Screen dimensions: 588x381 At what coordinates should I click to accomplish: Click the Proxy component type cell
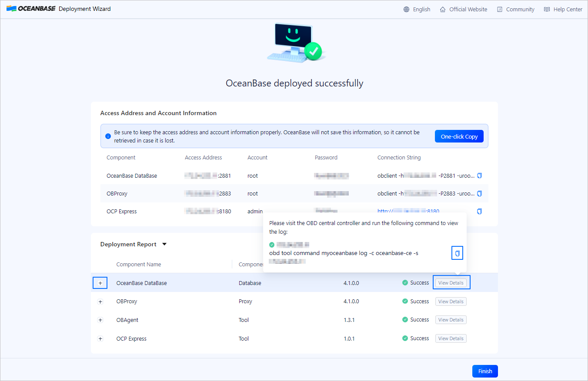point(246,301)
